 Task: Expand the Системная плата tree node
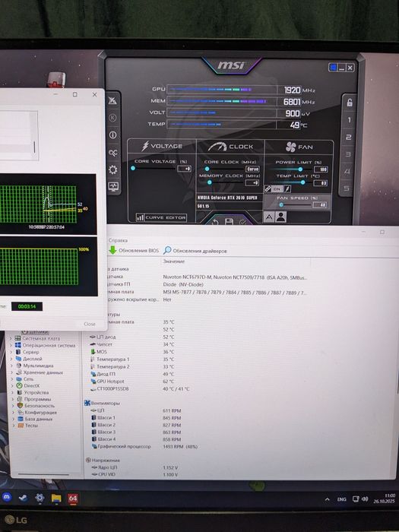tap(11, 338)
